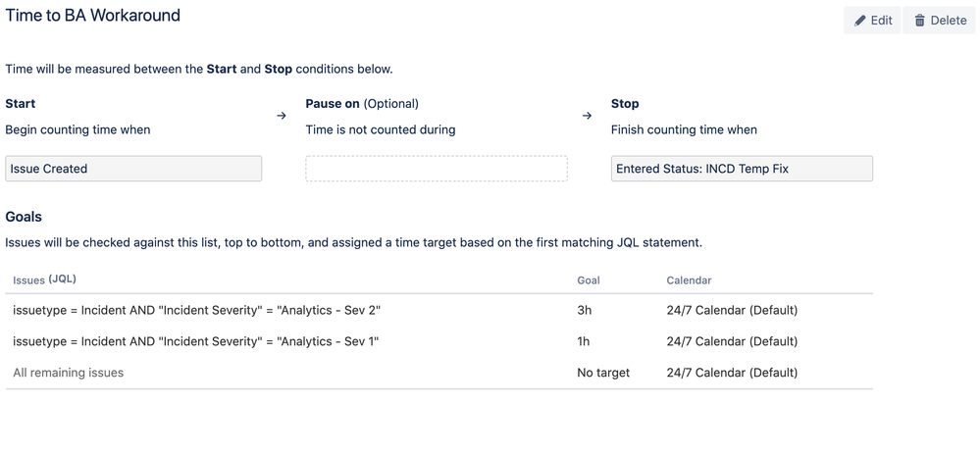980x456 pixels.
Task: Click arrow between Start and Pause on
Action: (282, 116)
